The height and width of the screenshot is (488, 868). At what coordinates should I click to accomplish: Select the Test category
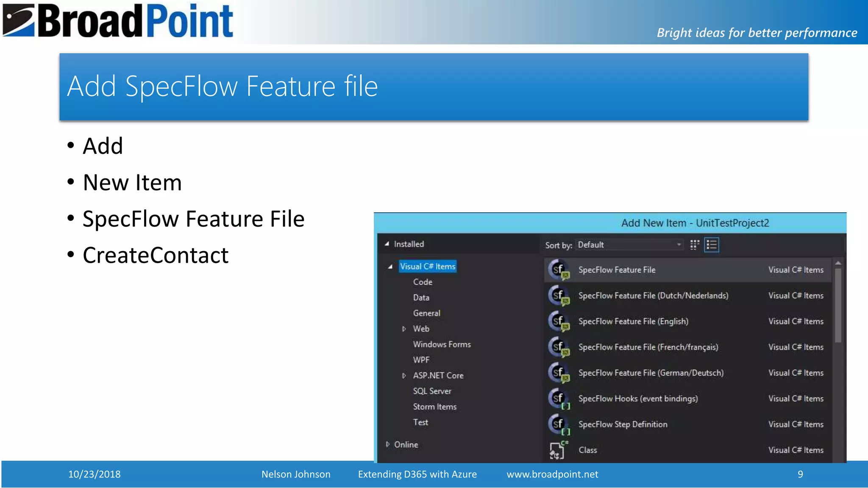420,422
